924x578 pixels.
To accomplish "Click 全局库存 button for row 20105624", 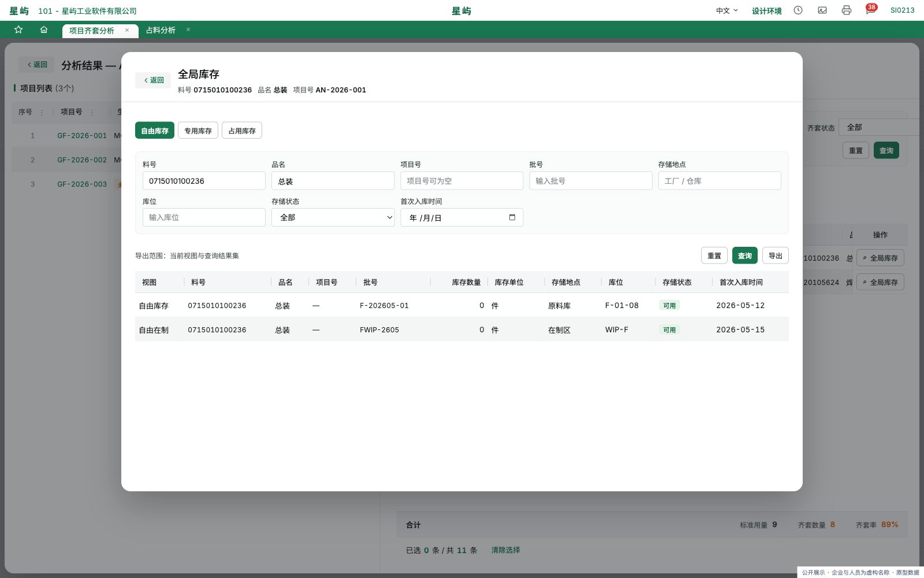I will [880, 282].
